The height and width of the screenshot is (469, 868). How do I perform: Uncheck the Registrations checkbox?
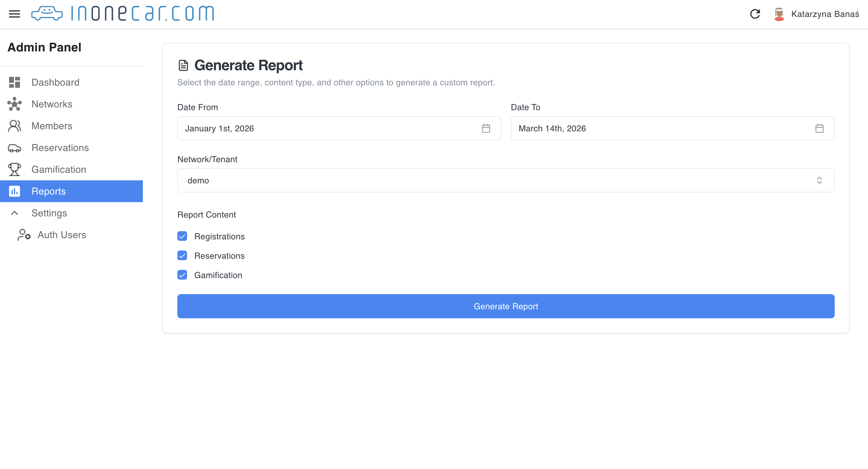(182, 236)
